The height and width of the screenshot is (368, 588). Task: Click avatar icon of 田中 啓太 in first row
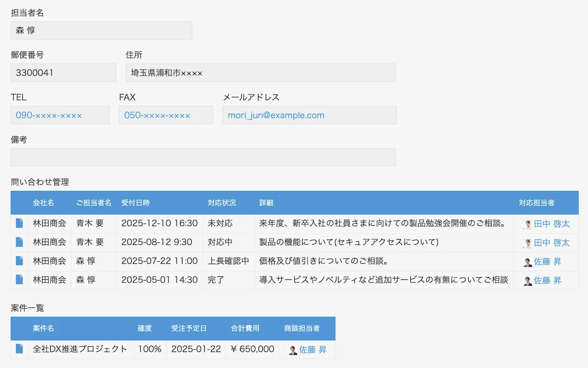(x=528, y=224)
